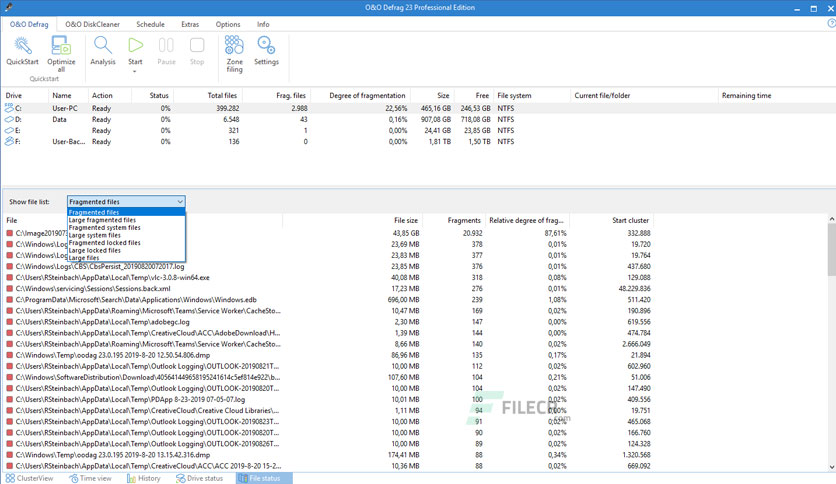Select drive F: icon in list
Image resolution: width=836 pixels, height=484 pixels.
(9, 141)
